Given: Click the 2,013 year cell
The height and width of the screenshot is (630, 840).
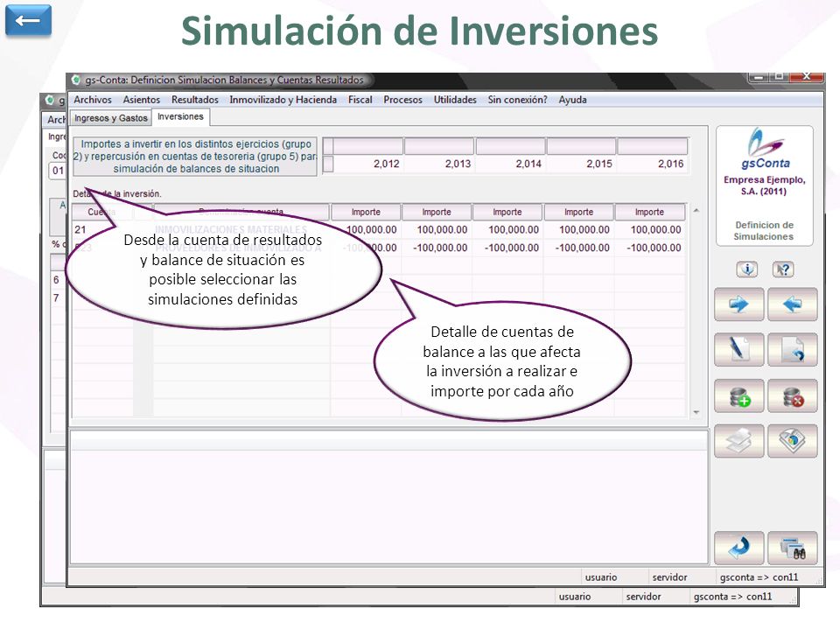Looking at the screenshot, I should tap(439, 164).
